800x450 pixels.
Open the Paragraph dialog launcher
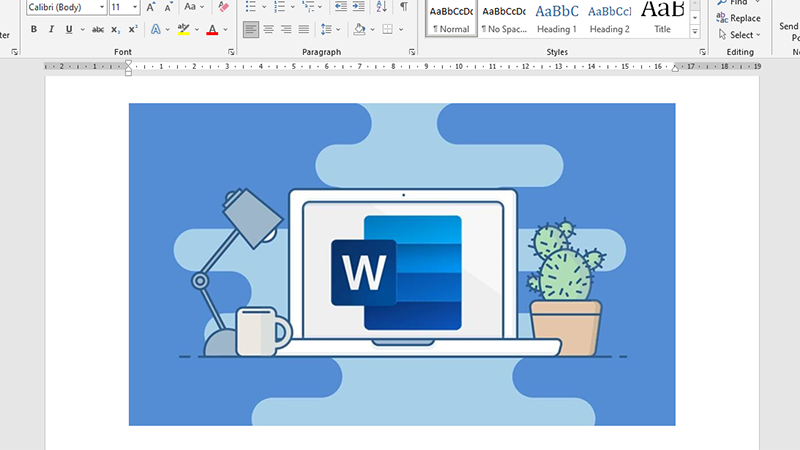point(412,52)
